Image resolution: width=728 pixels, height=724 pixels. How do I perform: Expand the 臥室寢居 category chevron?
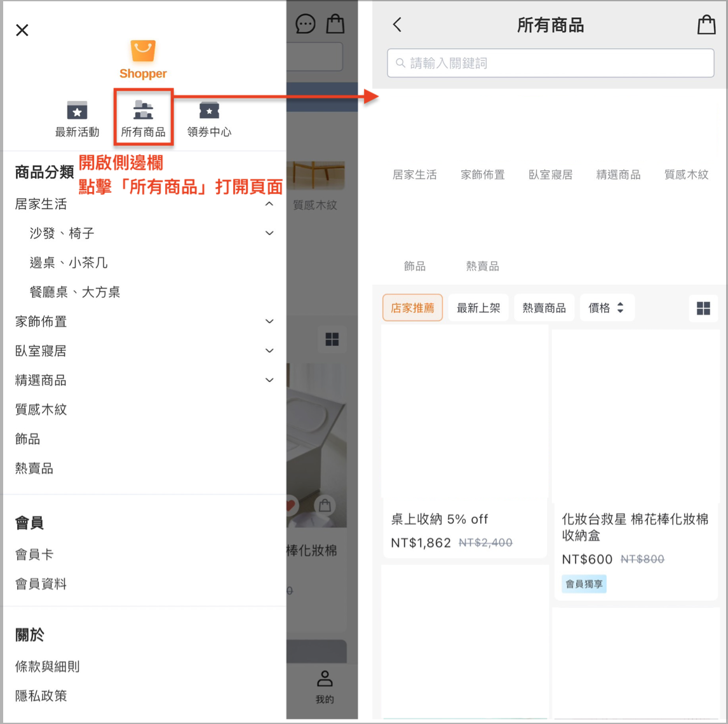(269, 351)
